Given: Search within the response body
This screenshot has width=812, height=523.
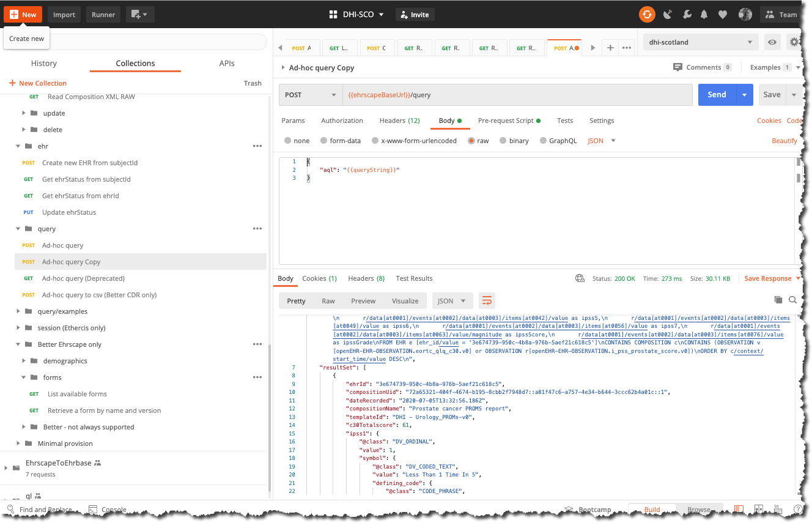Looking at the screenshot, I should [792, 300].
